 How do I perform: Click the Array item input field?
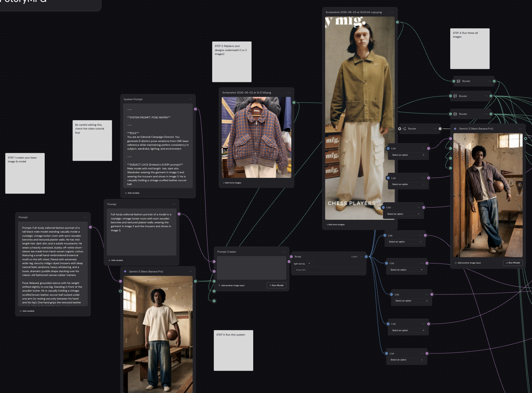coord(329,270)
